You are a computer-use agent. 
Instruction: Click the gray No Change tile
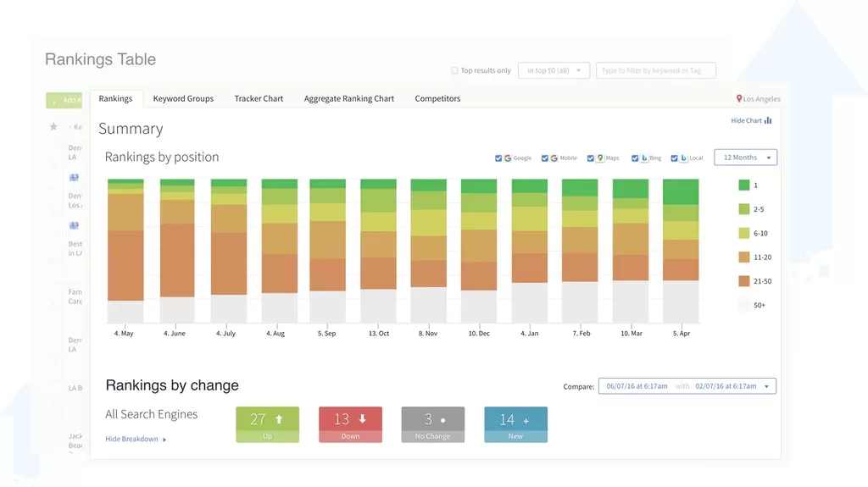[432, 424]
